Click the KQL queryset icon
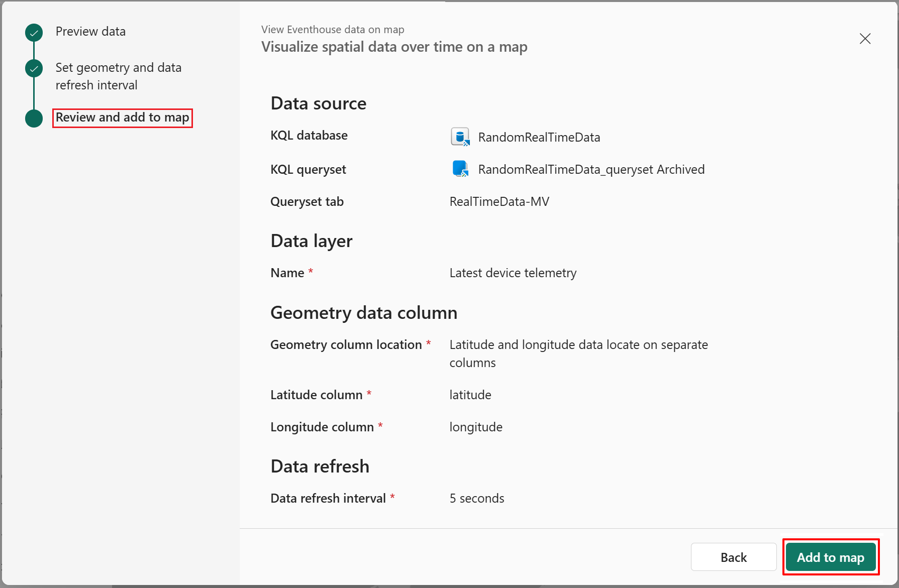The height and width of the screenshot is (588, 899). (460, 169)
